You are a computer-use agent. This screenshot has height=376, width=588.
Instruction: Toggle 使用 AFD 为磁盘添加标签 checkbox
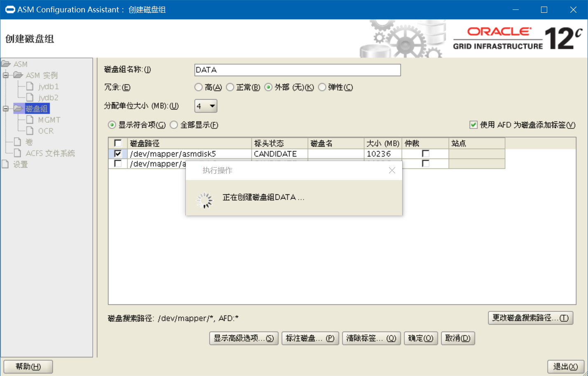(473, 125)
